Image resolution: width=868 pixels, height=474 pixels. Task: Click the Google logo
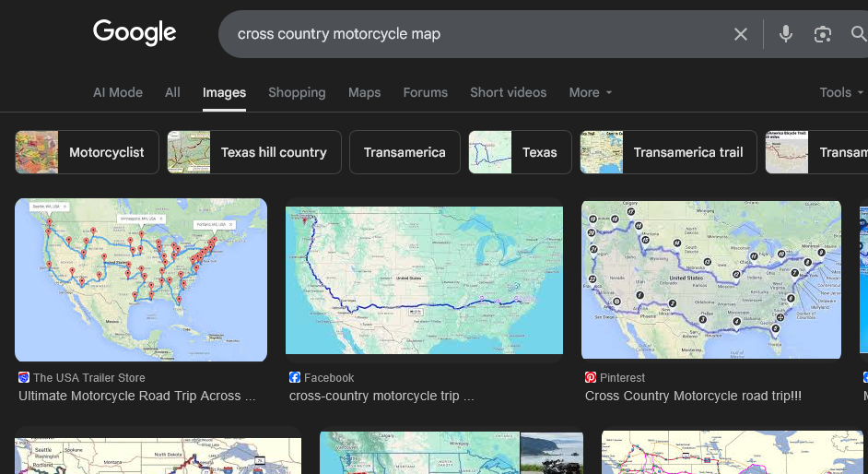pyautogui.click(x=135, y=32)
